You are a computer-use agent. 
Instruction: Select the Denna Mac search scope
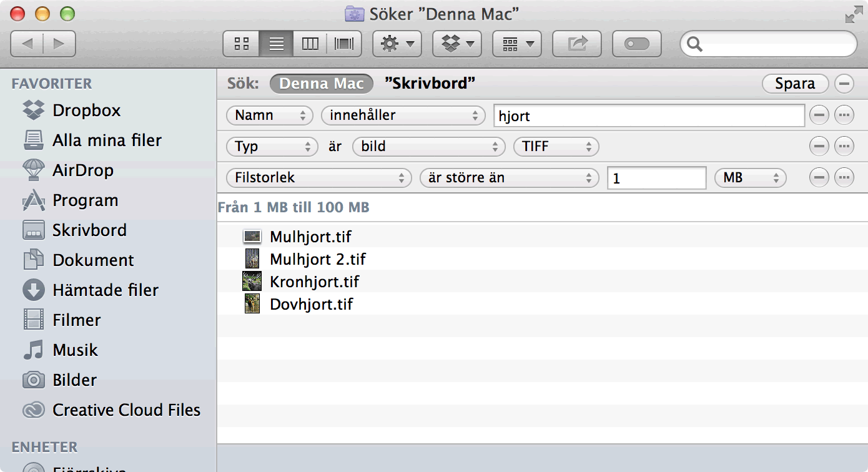coord(321,84)
